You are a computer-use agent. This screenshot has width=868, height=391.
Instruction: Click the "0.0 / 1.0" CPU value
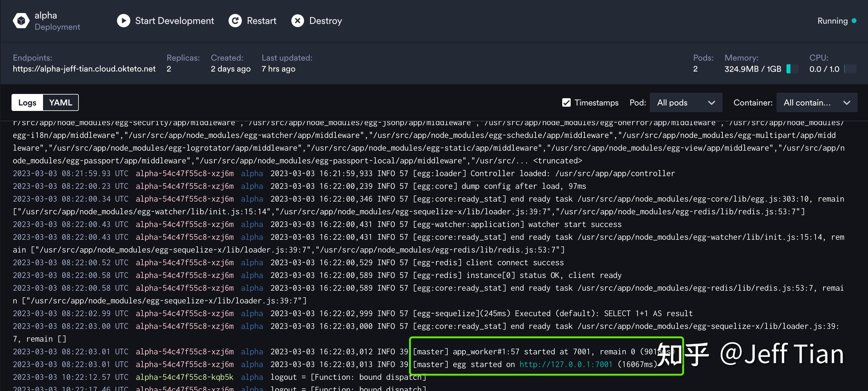coord(824,69)
